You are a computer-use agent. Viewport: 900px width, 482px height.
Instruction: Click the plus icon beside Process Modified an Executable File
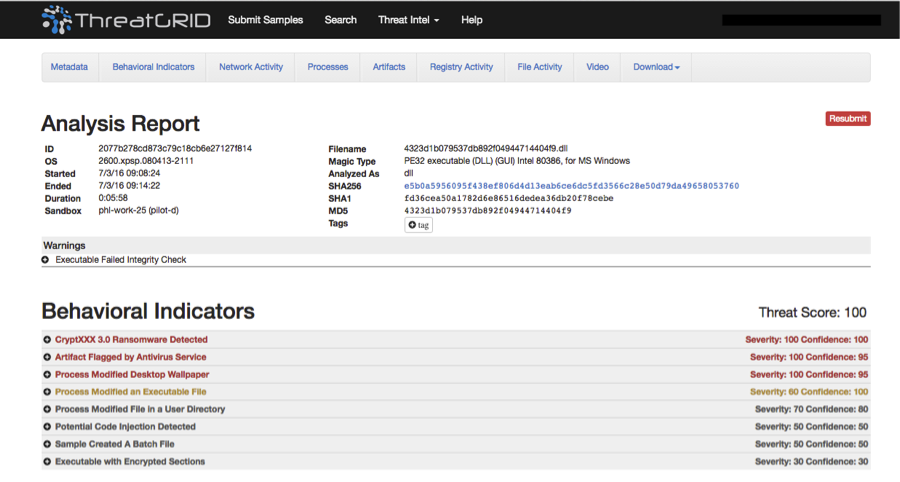47,392
